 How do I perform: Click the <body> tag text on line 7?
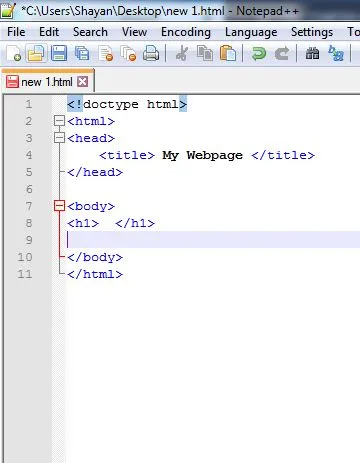tap(91, 206)
